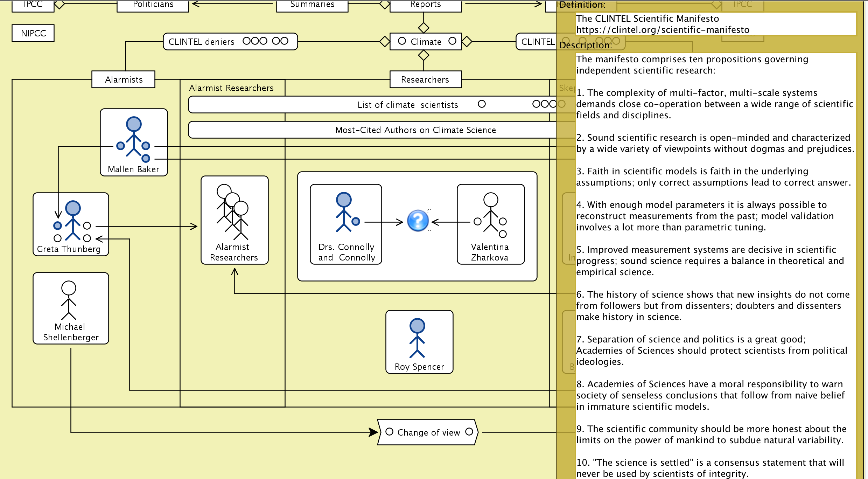Click diamond connector left of Climate box
The image size is (868, 479).
pos(384,41)
